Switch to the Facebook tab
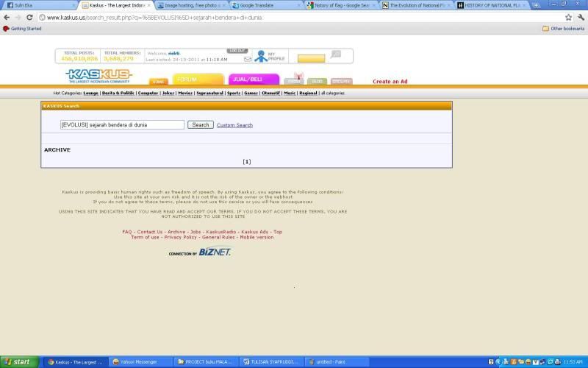 (40, 5)
